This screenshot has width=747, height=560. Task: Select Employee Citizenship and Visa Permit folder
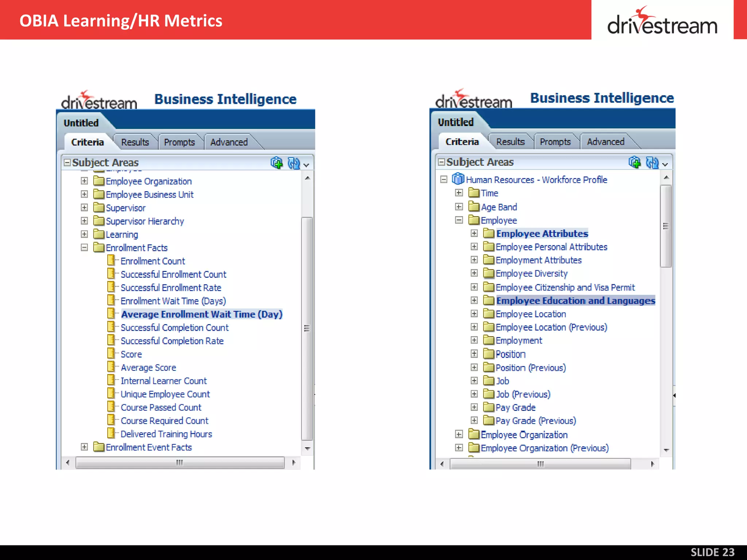[565, 287]
